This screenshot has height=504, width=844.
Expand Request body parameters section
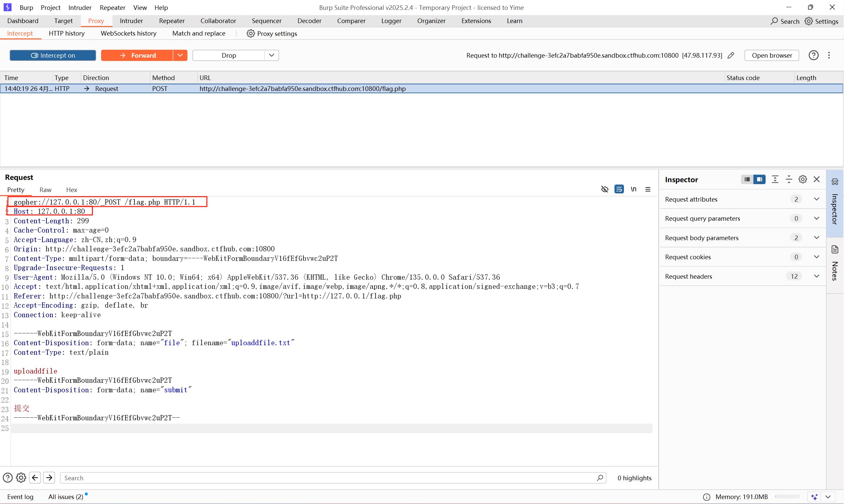817,238
